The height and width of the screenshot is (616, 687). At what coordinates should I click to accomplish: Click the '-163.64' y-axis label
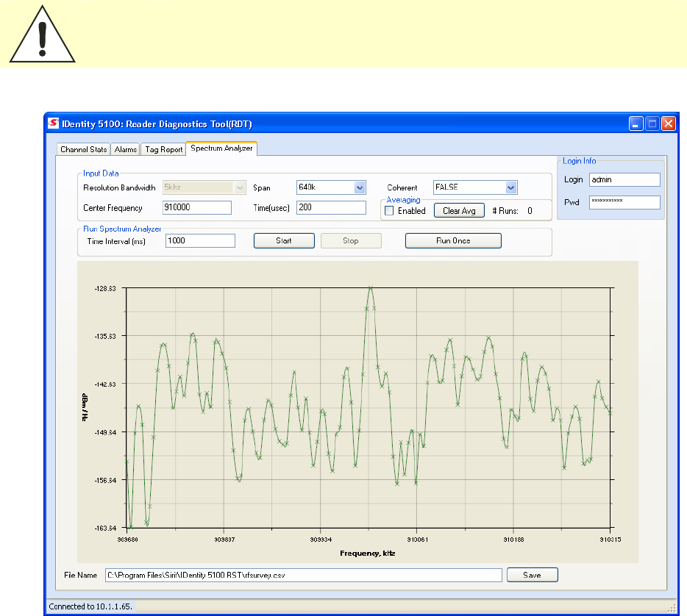coord(105,528)
